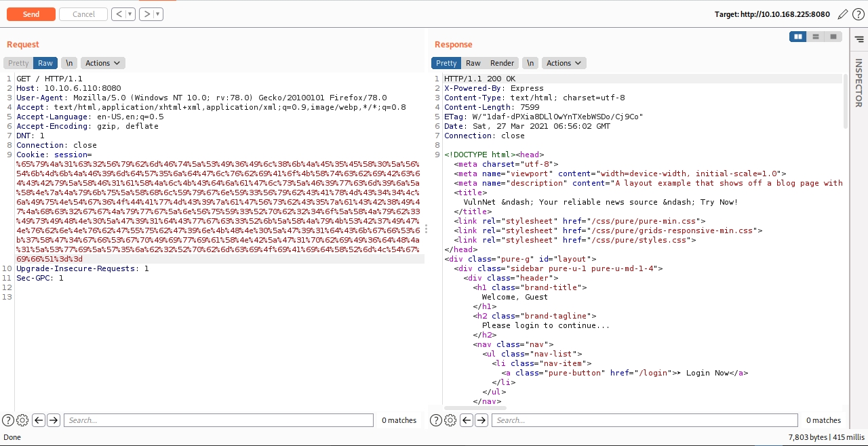
Task: Expand the response Actions dropdown
Action: coord(564,63)
